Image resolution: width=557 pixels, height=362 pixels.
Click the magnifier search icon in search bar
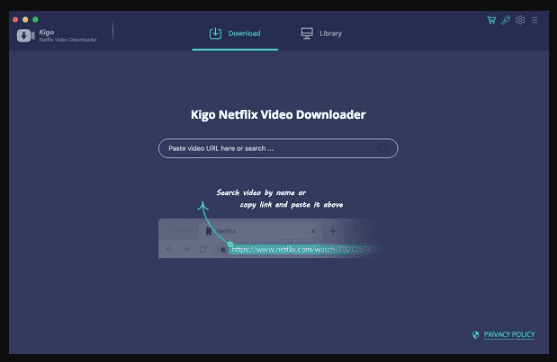coord(383,148)
